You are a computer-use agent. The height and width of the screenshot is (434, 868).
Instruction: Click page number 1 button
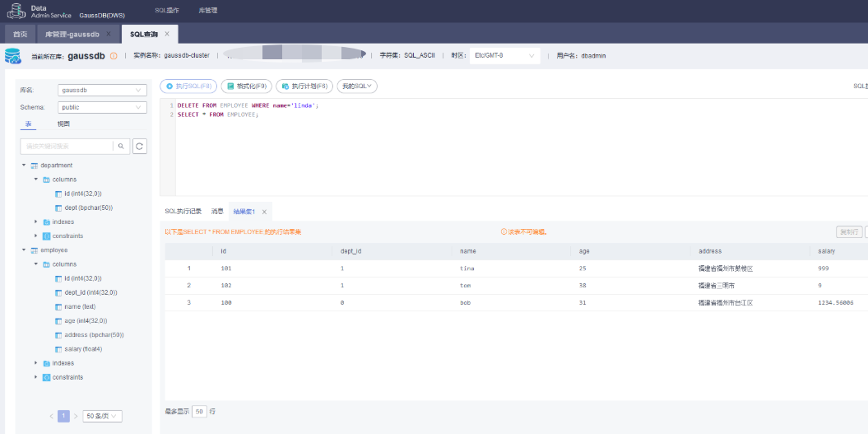click(x=63, y=416)
